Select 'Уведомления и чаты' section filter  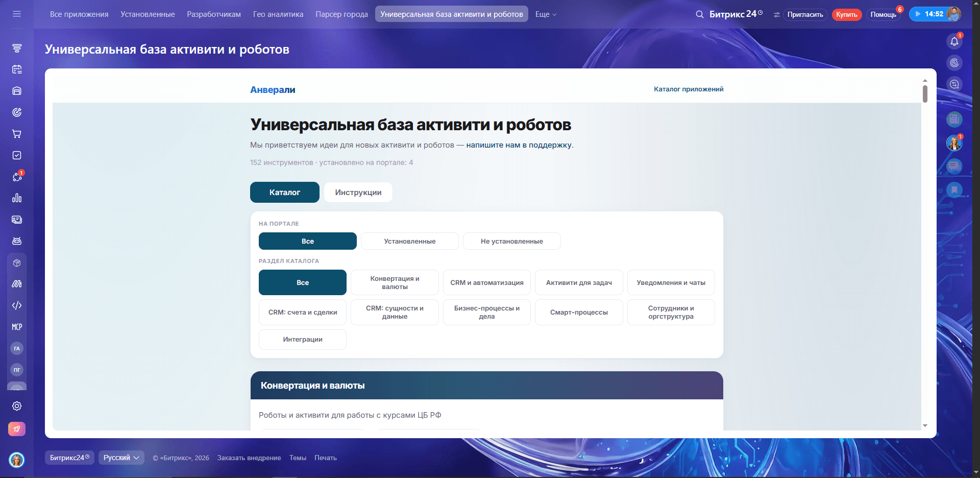(x=671, y=282)
